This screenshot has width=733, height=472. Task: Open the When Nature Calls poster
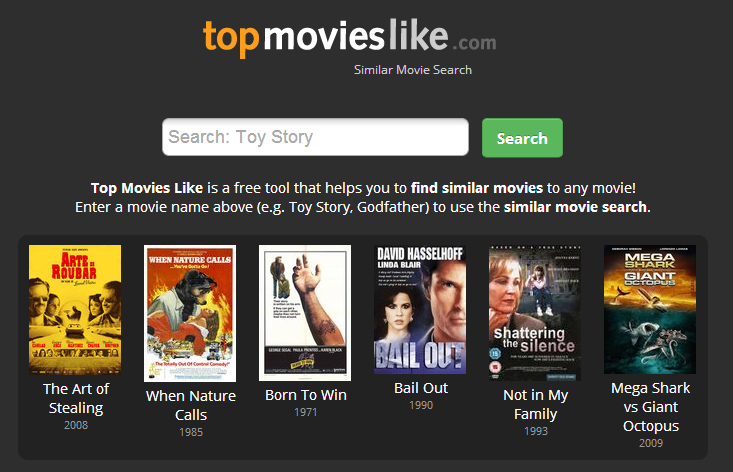(190, 313)
